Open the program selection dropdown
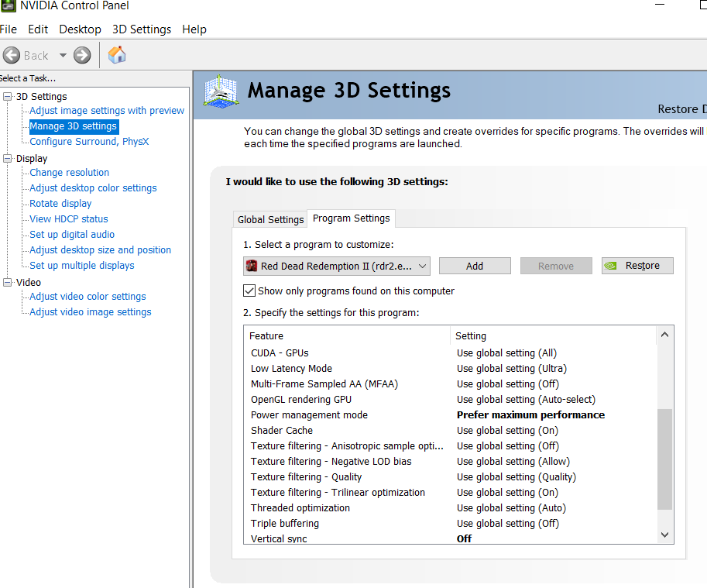 click(337, 266)
